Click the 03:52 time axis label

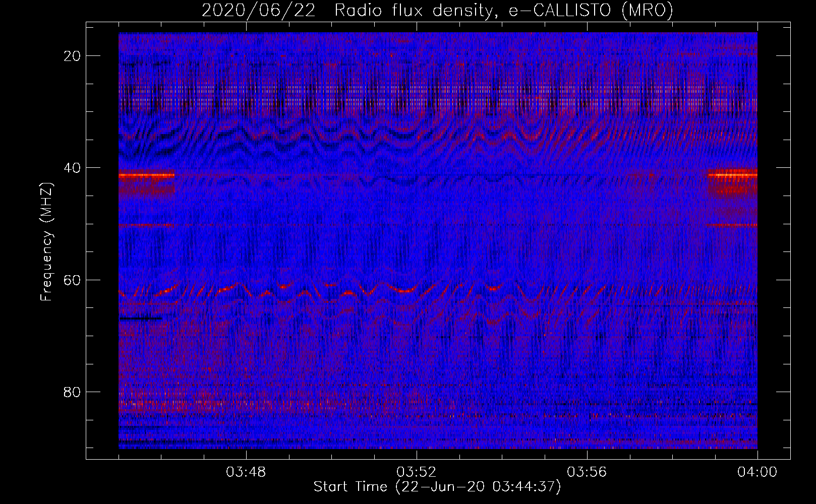point(417,472)
